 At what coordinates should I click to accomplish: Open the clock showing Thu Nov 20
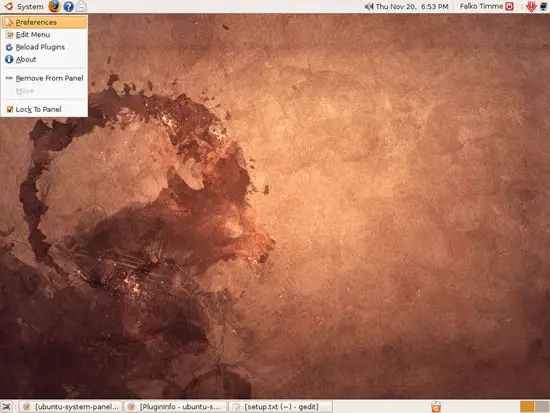[x=412, y=6]
